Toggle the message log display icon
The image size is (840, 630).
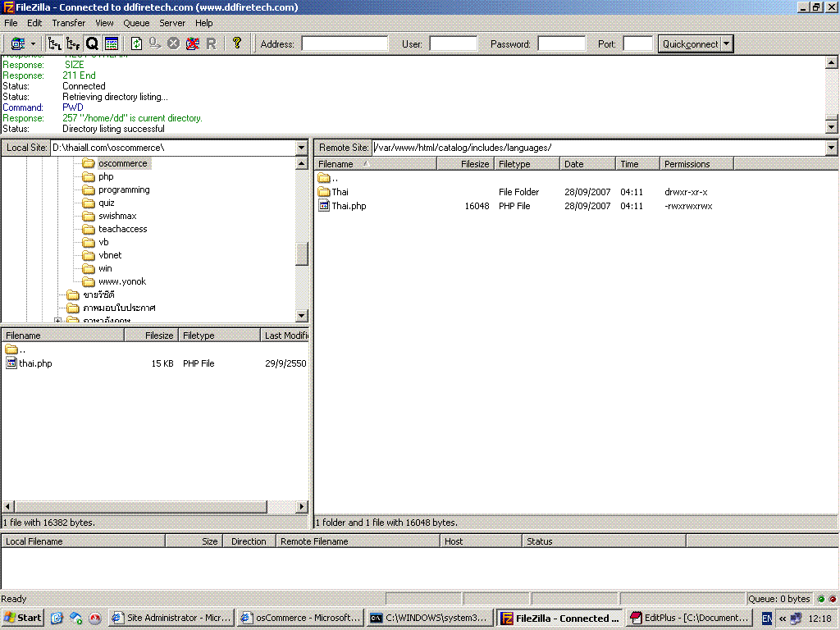pyautogui.click(x=112, y=43)
